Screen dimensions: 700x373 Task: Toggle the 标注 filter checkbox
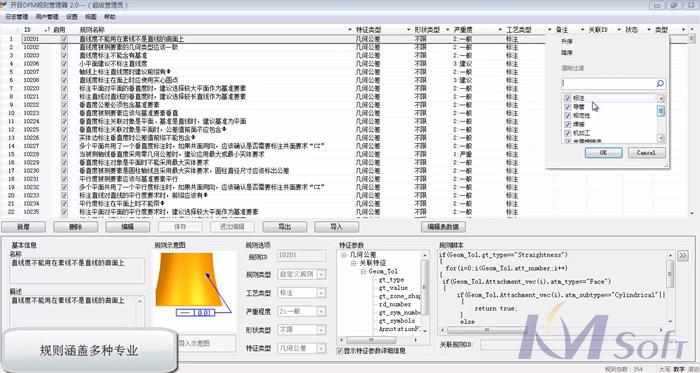(x=567, y=98)
